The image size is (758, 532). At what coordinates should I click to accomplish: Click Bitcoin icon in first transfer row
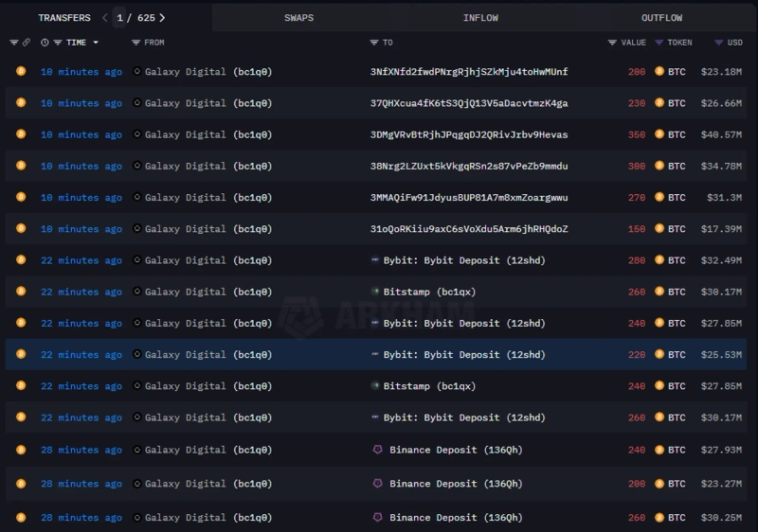20,71
